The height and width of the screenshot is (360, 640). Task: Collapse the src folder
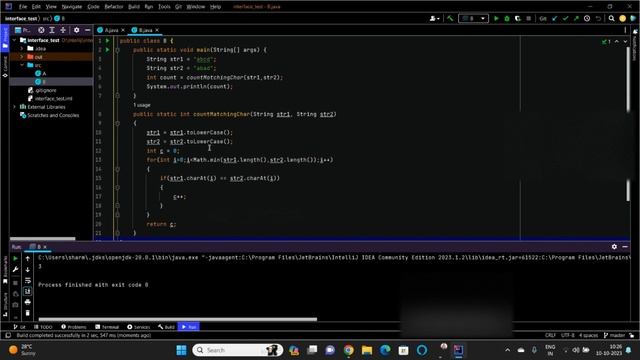coord(22,65)
